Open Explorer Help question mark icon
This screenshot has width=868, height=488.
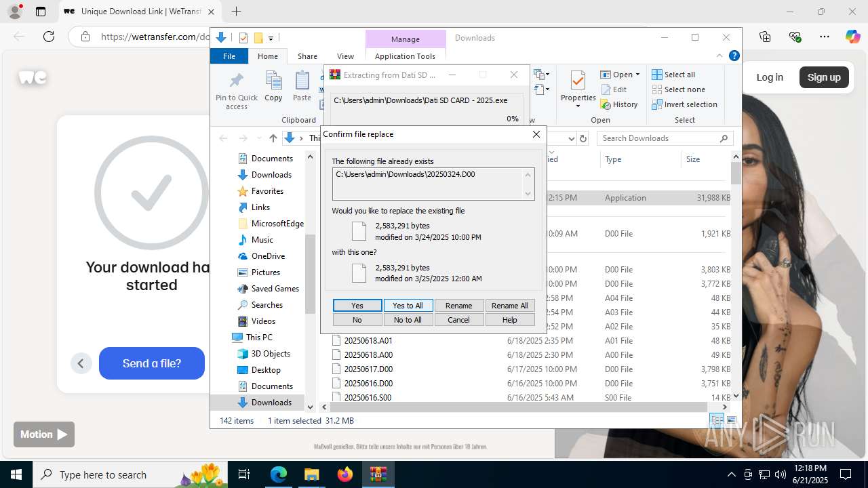[x=734, y=56]
